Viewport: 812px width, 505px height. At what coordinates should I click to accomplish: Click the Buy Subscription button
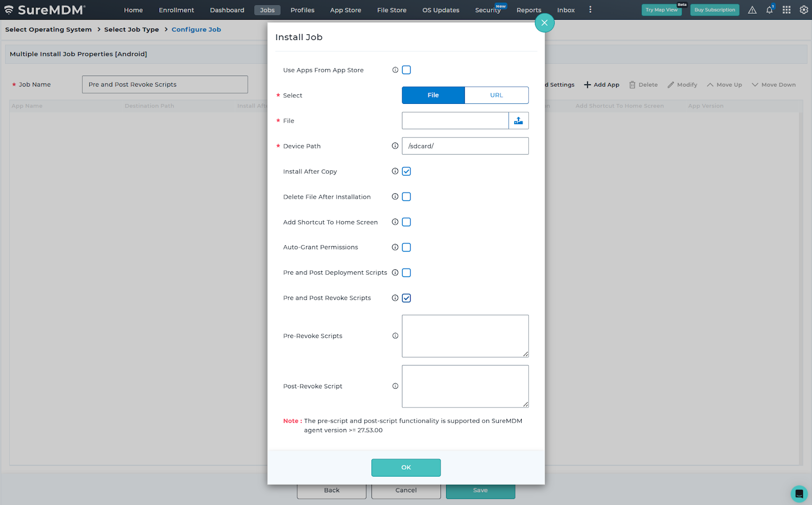715,10
